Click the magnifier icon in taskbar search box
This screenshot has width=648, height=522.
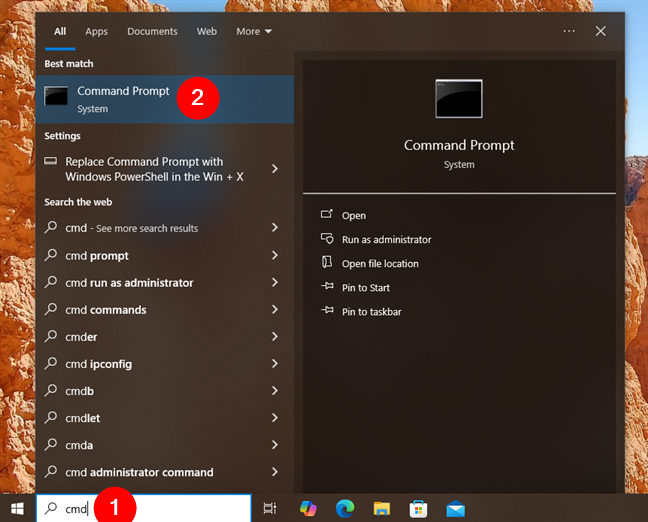pos(51,508)
